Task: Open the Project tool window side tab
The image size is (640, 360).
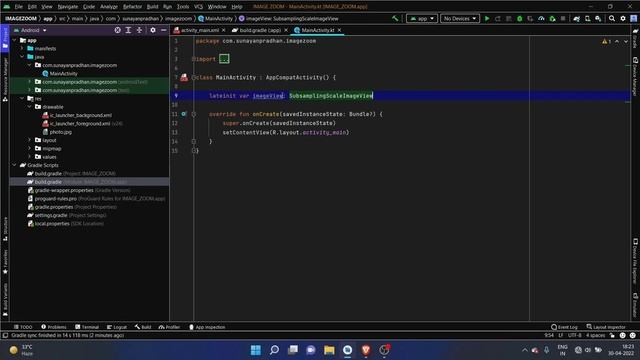Action: coord(5,38)
